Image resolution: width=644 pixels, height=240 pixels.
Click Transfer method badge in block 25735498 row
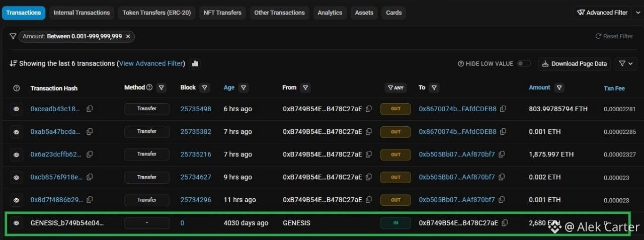click(x=147, y=109)
